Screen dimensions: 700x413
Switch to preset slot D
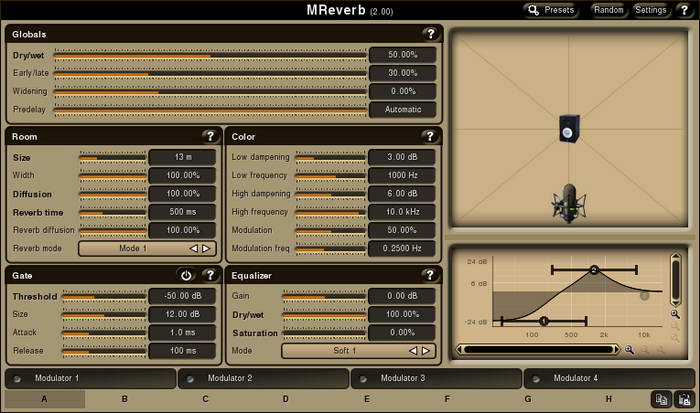(x=286, y=399)
